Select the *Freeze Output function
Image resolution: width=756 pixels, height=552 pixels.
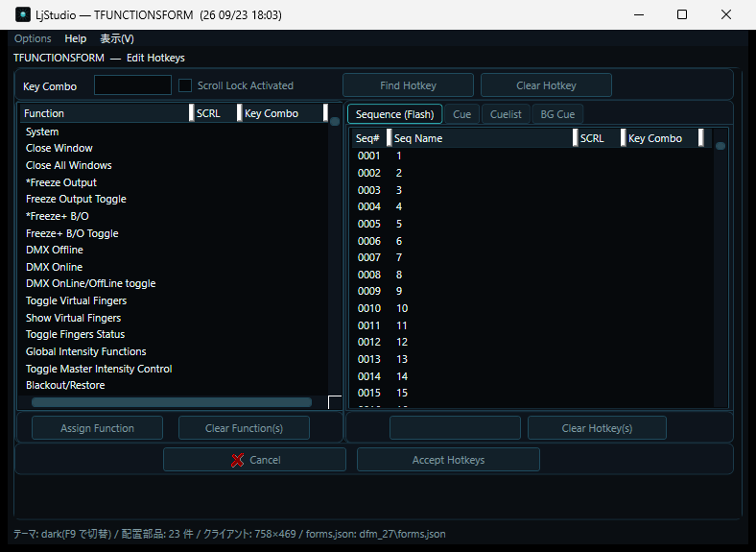pyautogui.click(x=174, y=182)
